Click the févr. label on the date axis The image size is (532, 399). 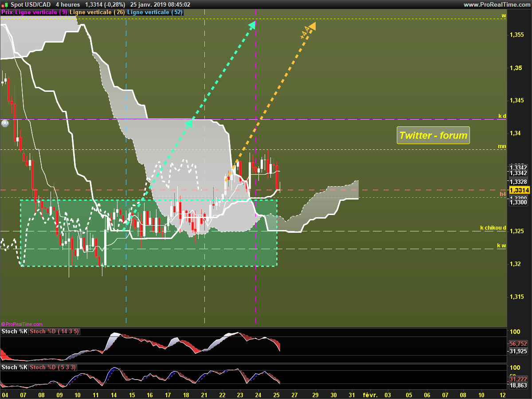370,395
